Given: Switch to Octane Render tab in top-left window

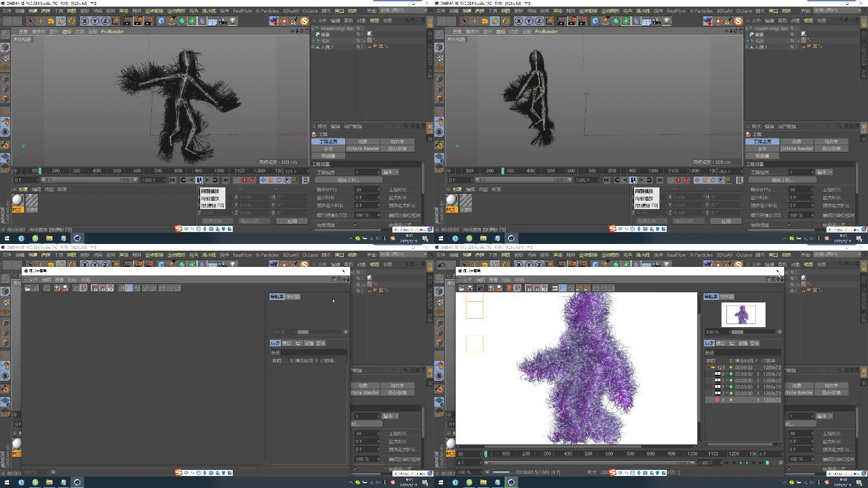Looking at the screenshot, I should point(363,149).
